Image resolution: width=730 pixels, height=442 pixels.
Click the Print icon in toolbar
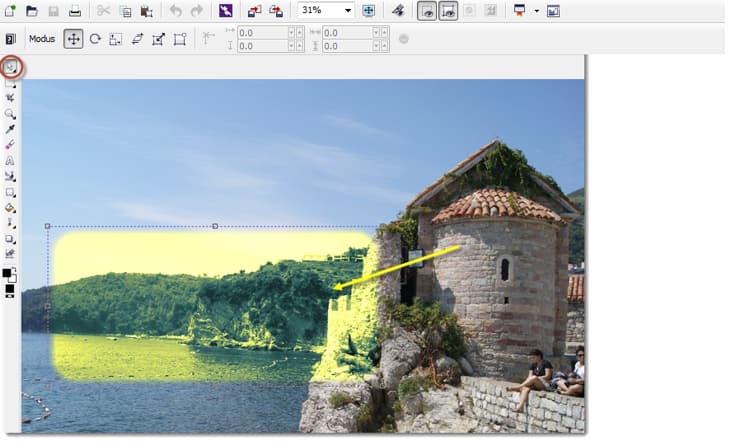coord(74,11)
